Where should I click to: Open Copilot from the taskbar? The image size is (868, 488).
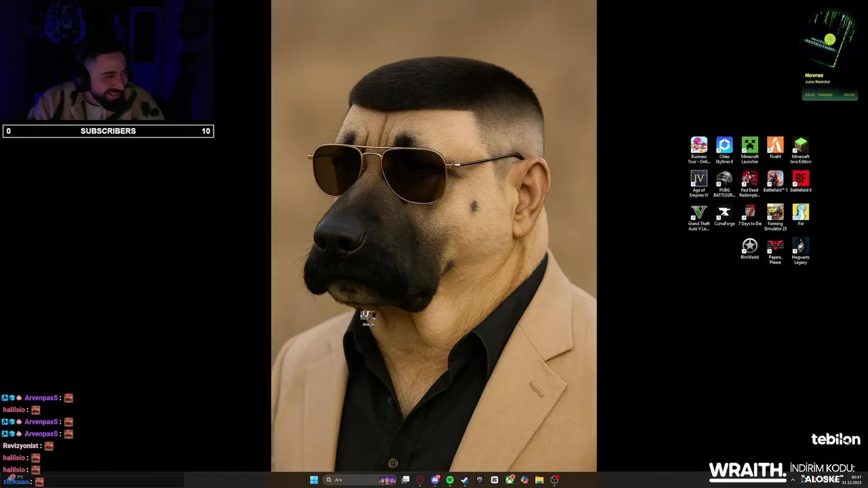[x=524, y=480]
